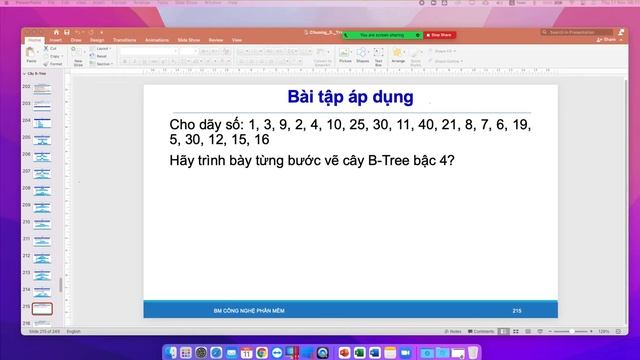This screenshot has width=640, height=360.
Task: Toggle Comments pane in status bar
Action: pos(481,331)
